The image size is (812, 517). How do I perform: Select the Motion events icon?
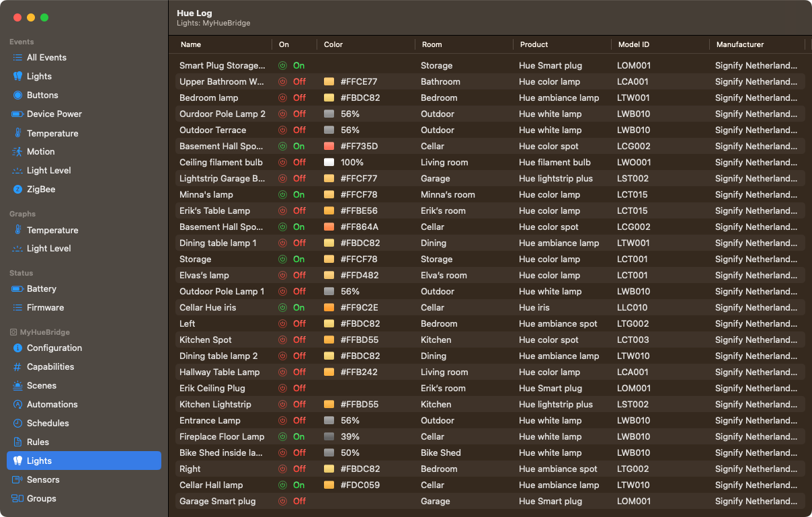(40, 152)
